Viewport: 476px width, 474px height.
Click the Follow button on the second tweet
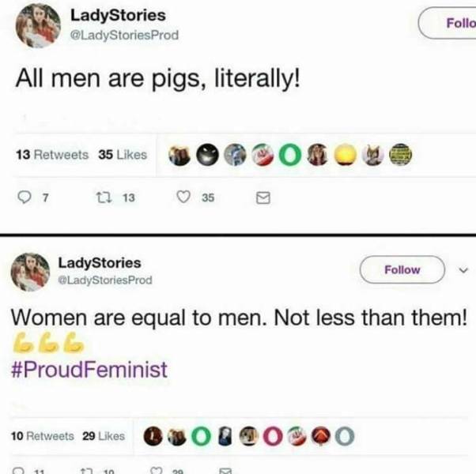pyautogui.click(x=402, y=270)
